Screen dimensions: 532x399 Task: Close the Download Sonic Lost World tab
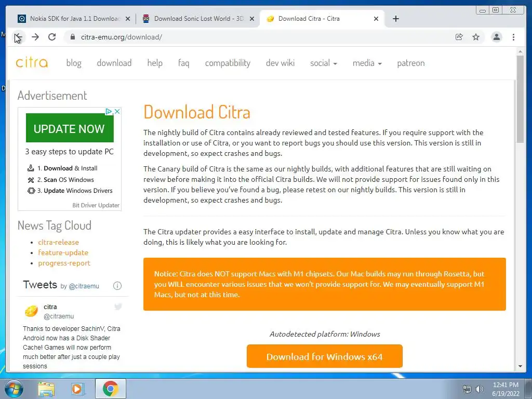pos(252,19)
